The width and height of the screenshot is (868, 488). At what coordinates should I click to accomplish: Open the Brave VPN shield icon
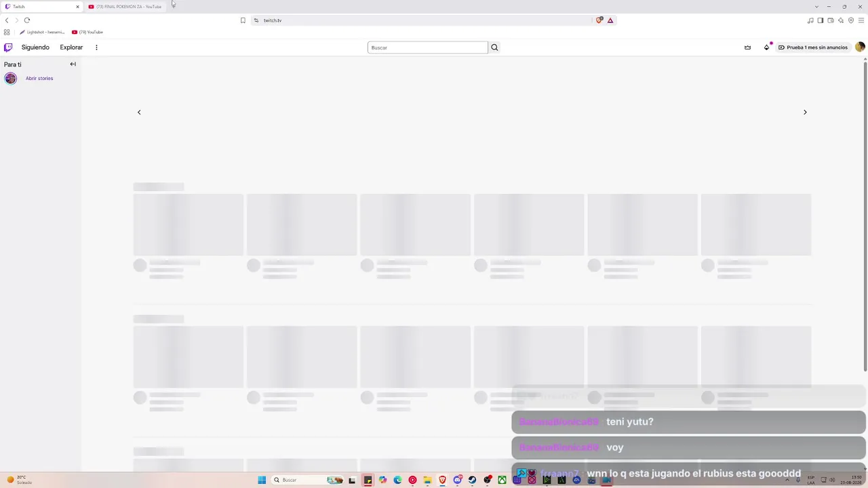pyautogui.click(x=851, y=20)
